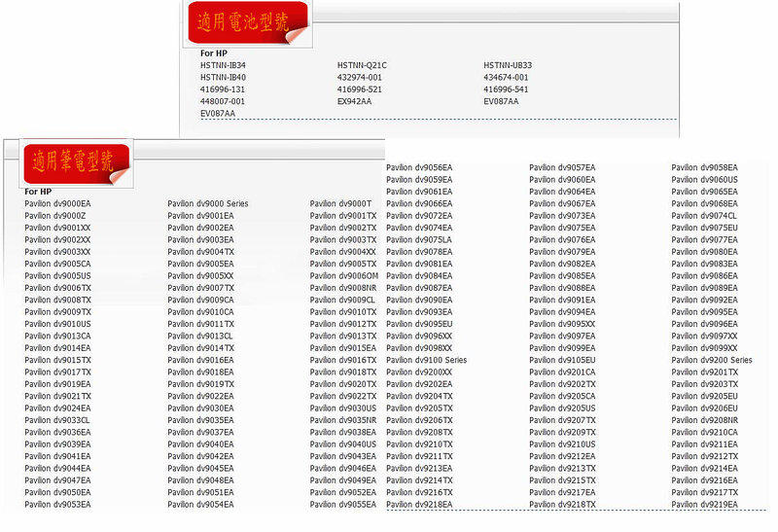This screenshot has height=532, width=778.
Task: Click the Pavilion dv9200 Series entry
Action: click(x=712, y=360)
